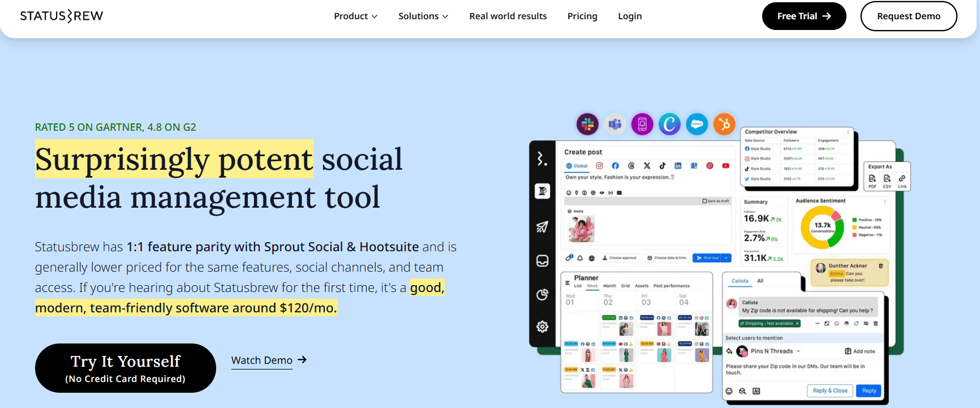The image size is (980, 408).
Task: Click the blue Reply button
Action: [869, 390]
